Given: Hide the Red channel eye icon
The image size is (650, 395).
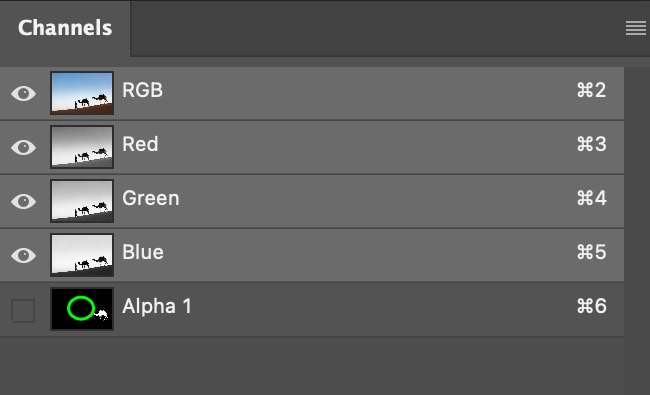Looking at the screenshot, I should click(x=24, y=147).
